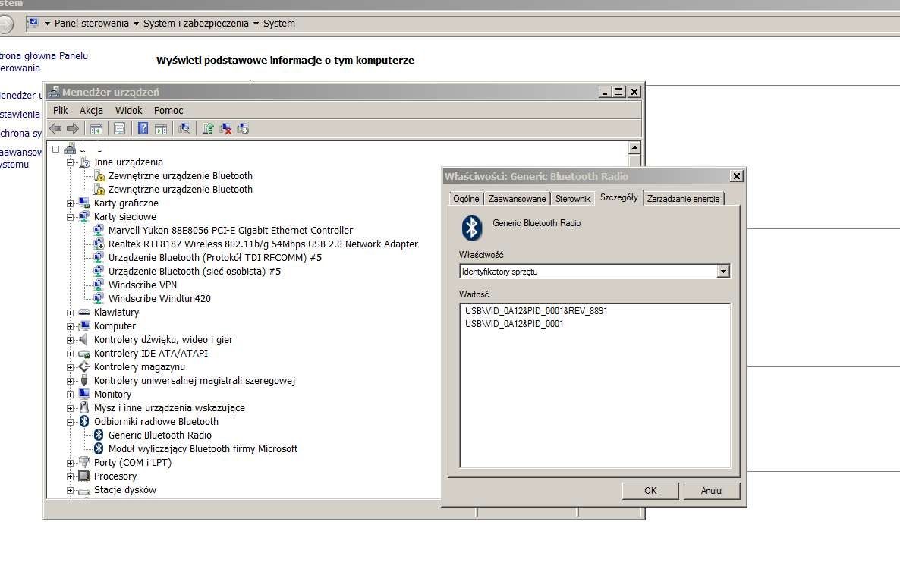The width and height of the screenshot is (900, 588).
Task: Collapse Odbiorniki radiowe Bluetooth node
Action: 70,422
